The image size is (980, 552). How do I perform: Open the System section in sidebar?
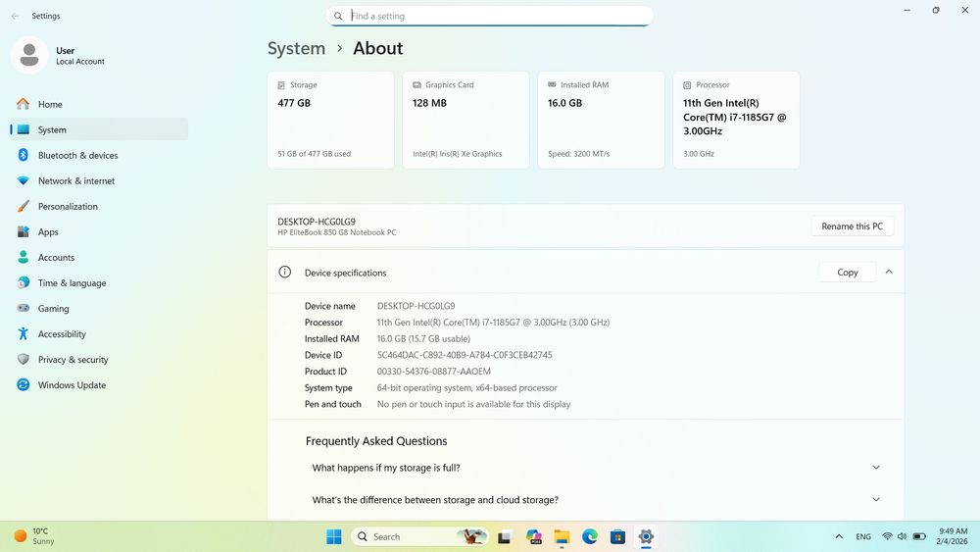pyautogui.click(x=99, y=129)
